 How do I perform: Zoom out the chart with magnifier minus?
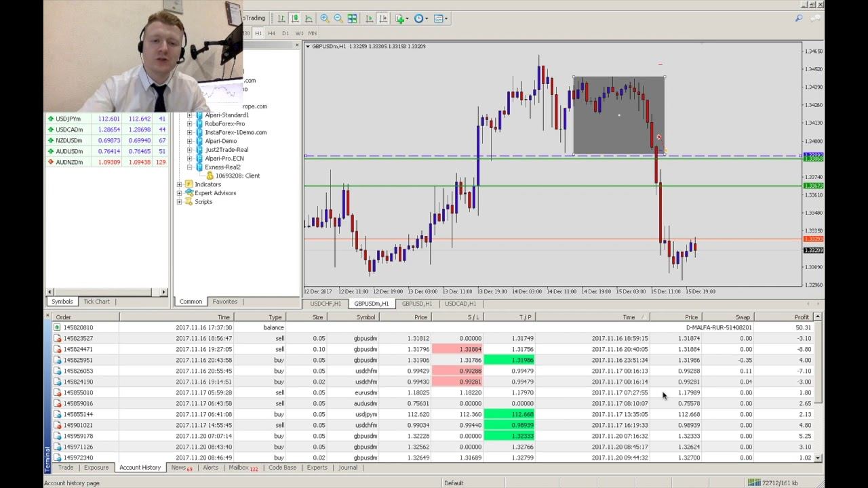point(338,19)
